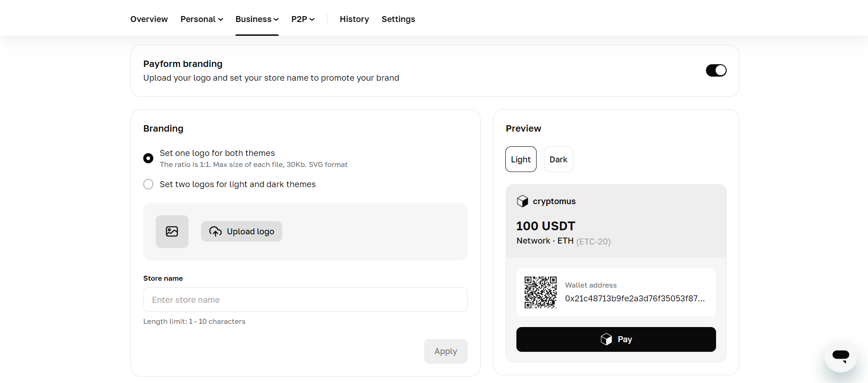Click the wallet address text

pyautogui.click(x=634, y=299)
